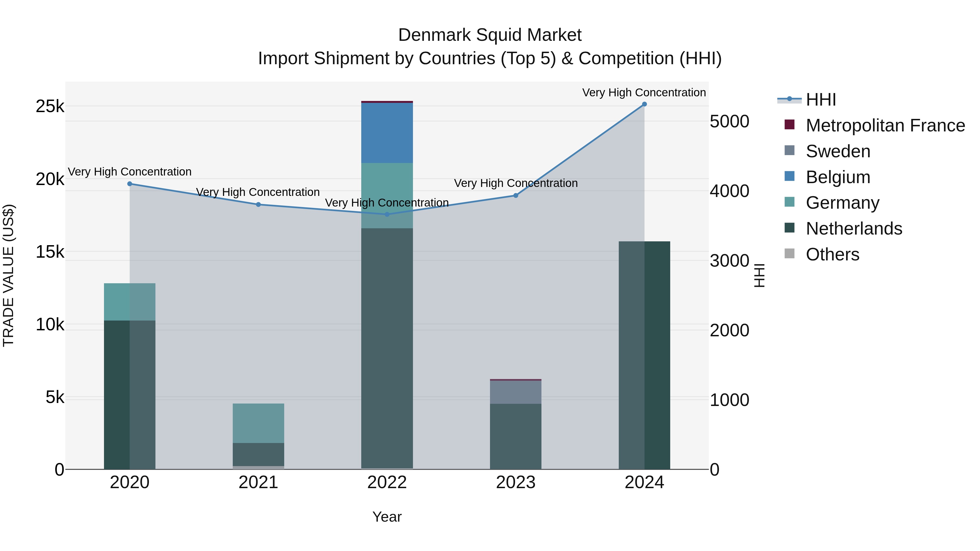Screen dimensions: 980x551
Task: Select the Netherlands bar for 2024
Action: tap(644, 355)
